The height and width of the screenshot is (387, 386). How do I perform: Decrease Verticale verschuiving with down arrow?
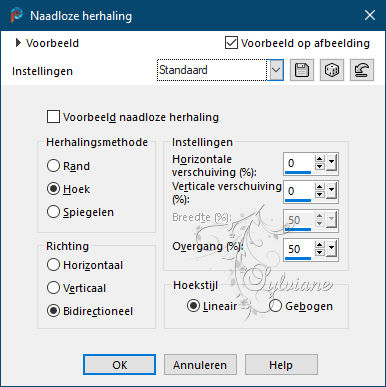(320, 194)
